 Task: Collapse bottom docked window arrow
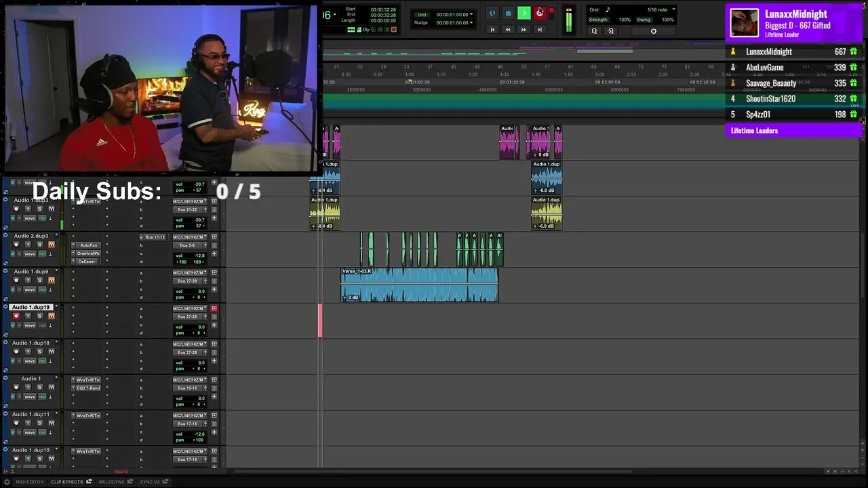(7, 482)
